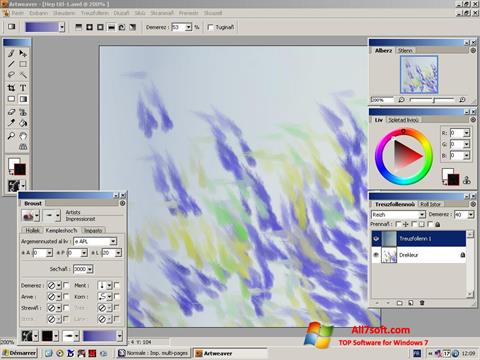Select the Eraser tool
This screenshot has width=480, height=360.
pyautogui.click(x=11, y=112)
